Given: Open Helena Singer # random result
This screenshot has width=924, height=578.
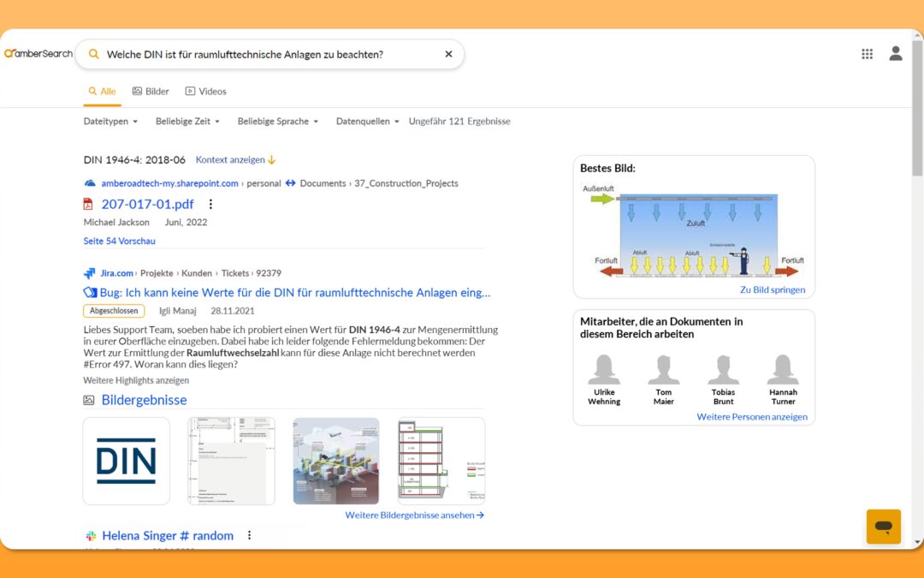Looking at the screenshot, I should 168,535.
